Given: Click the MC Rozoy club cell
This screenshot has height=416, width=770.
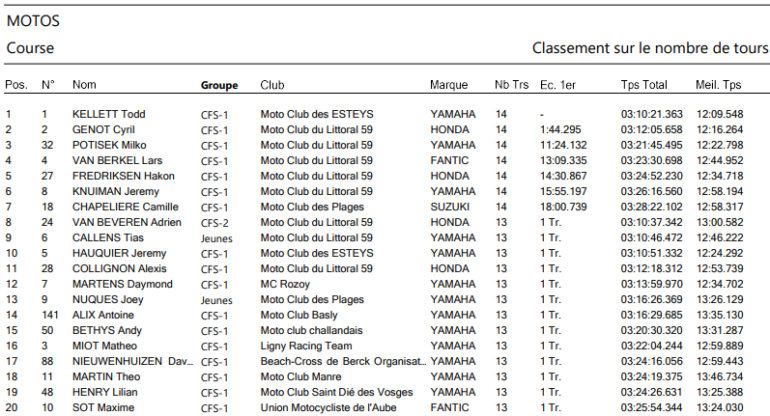Looking at the screenshot, I should click(x=287, y=285).
